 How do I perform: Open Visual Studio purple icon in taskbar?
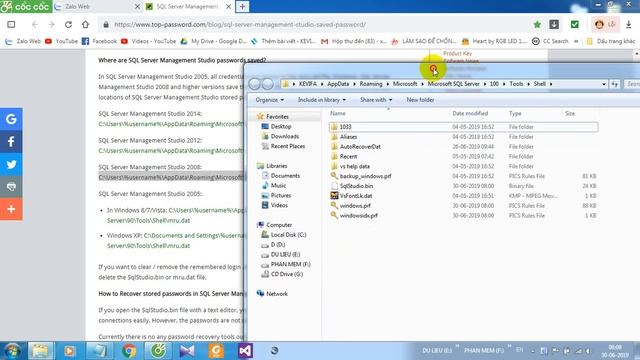pyautogui.click(x=245, y=351)
